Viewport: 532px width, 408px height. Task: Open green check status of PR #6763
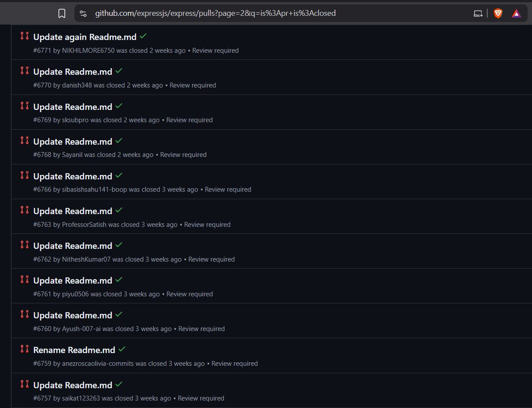pyautogui.click(x=119, y=210)
